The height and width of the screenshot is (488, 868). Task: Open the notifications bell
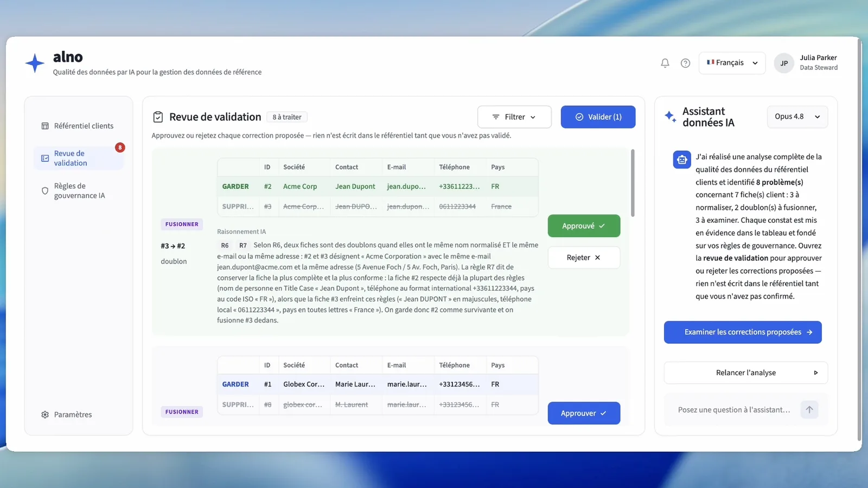[x=665, y=63]
